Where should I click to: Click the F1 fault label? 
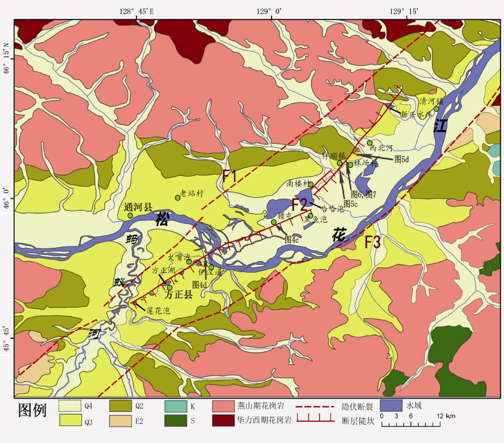pos(230,176)
